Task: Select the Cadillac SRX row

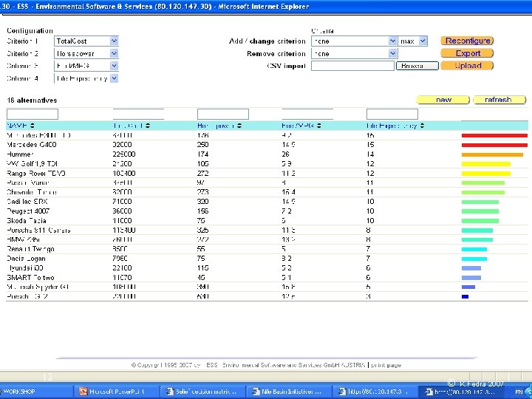Action: click(267, 202)
